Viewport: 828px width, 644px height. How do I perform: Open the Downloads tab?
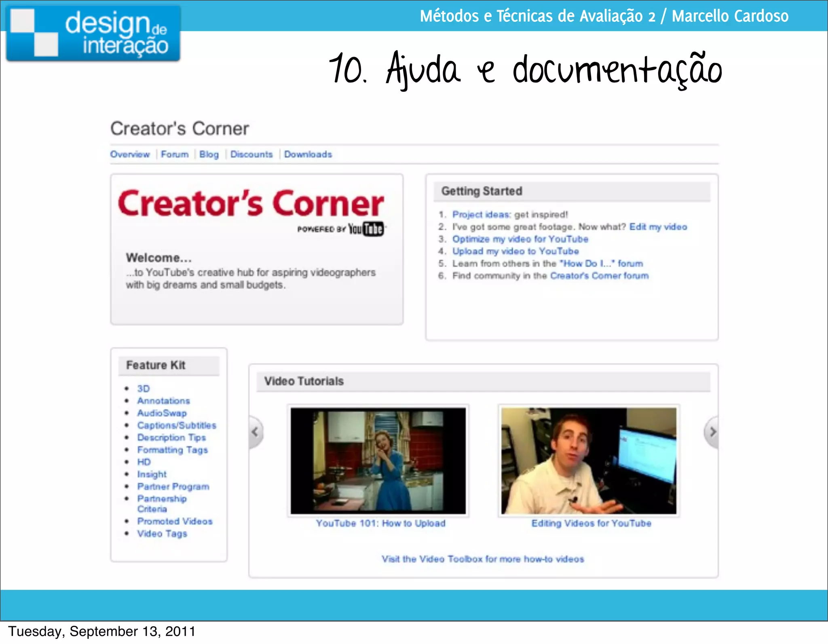(x=308, y=154)
